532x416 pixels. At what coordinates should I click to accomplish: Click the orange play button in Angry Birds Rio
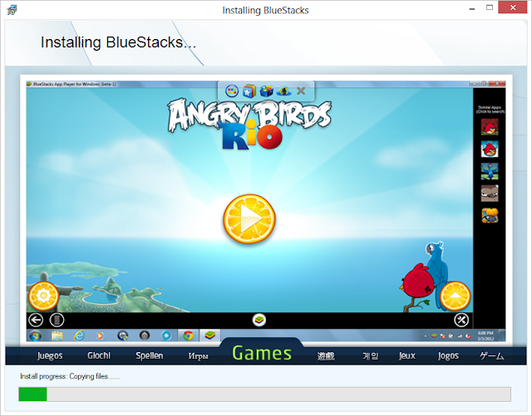point(249,219)
